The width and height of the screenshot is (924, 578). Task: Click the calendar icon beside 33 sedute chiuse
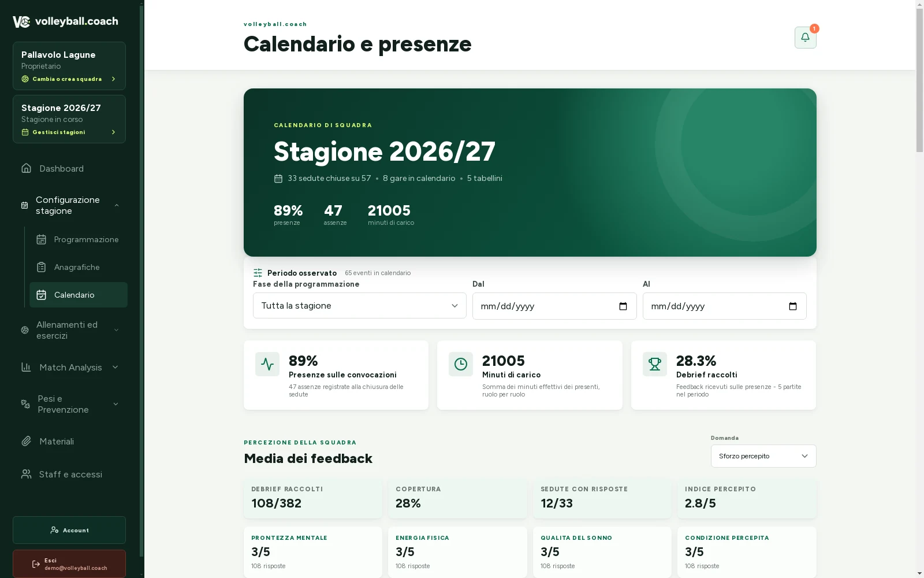[x=278, y=179]
